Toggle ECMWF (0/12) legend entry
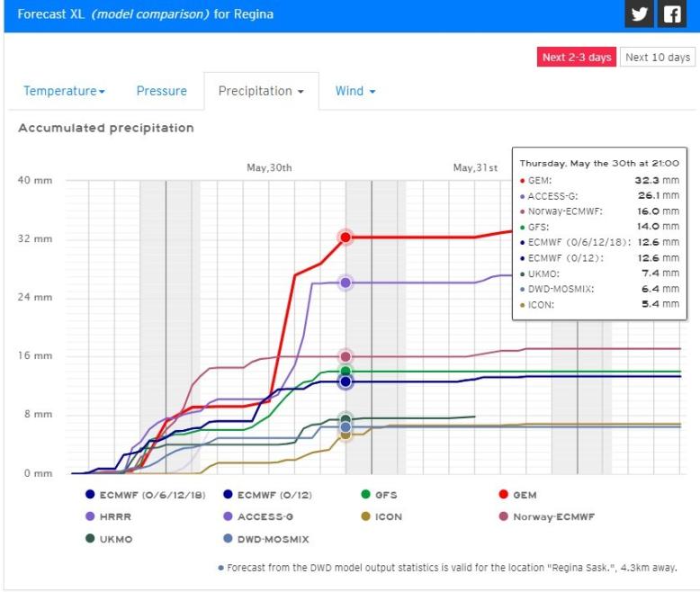The image size is (700, 592). (267, 495)
